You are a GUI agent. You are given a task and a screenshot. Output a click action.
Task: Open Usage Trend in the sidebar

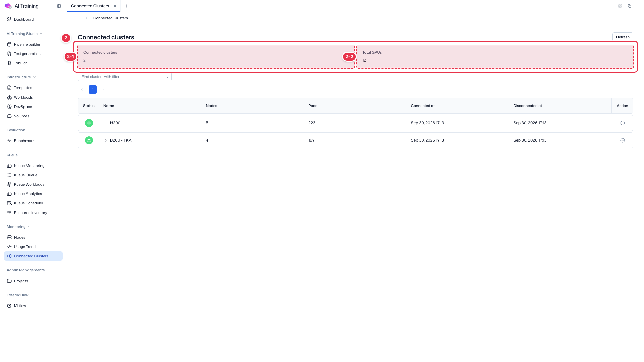[33, 247]
